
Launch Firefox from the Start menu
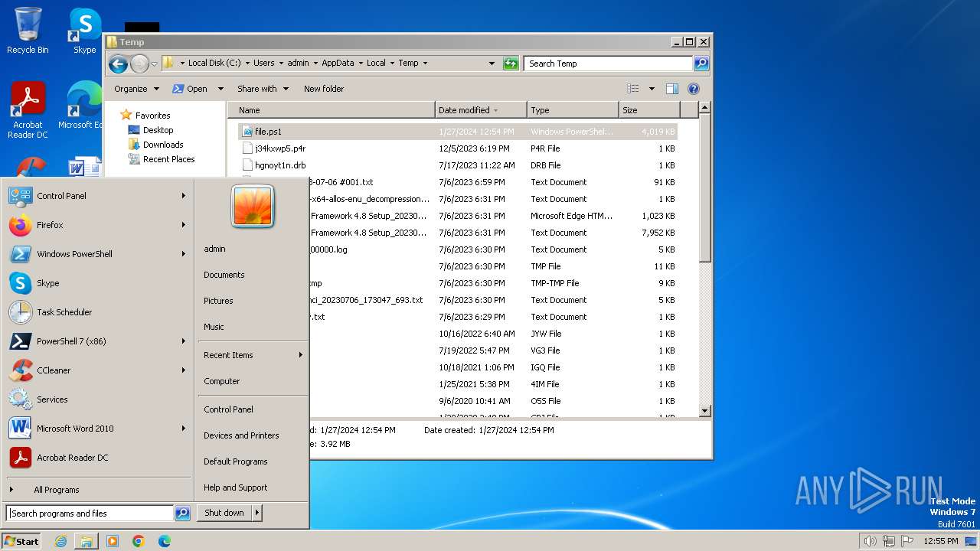(x=97, y=225)
